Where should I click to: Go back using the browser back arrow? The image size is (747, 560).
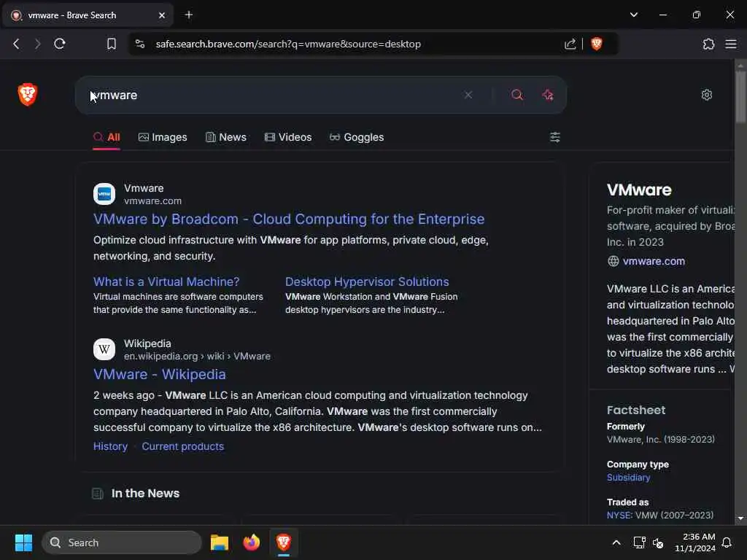coord(16,44)
